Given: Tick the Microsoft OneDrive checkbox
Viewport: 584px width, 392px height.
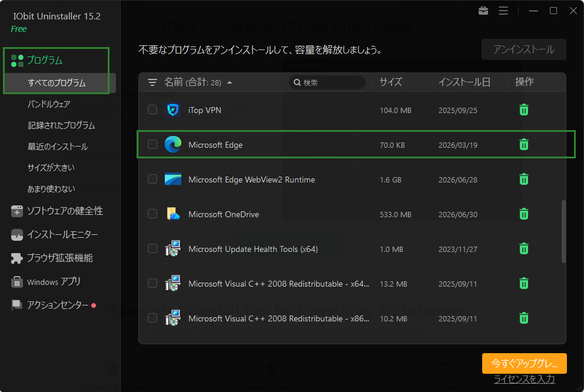Looking at the screenshot, I should tap(152, 214).
